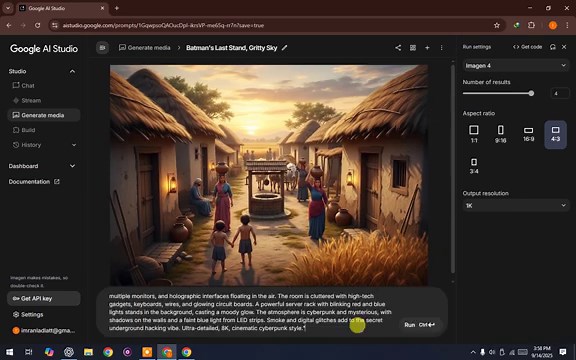
Task: Open the Windows Start menu
Action: pos(10,352)
